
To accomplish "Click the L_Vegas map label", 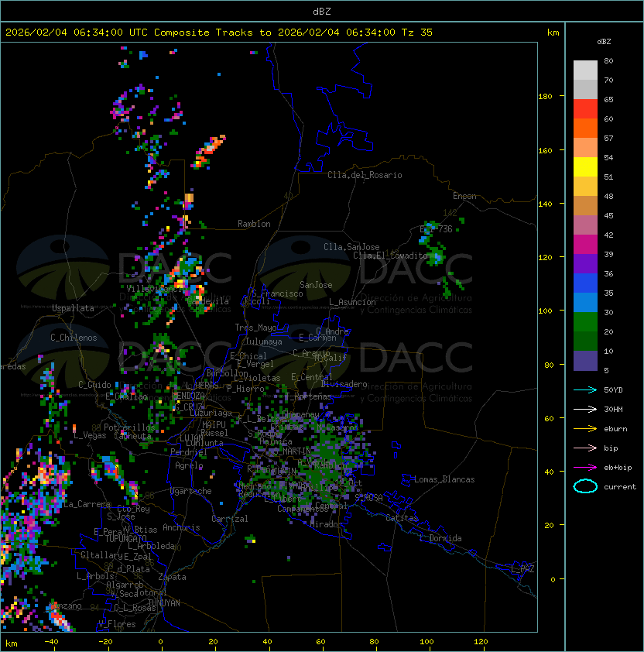I will 90,435.
